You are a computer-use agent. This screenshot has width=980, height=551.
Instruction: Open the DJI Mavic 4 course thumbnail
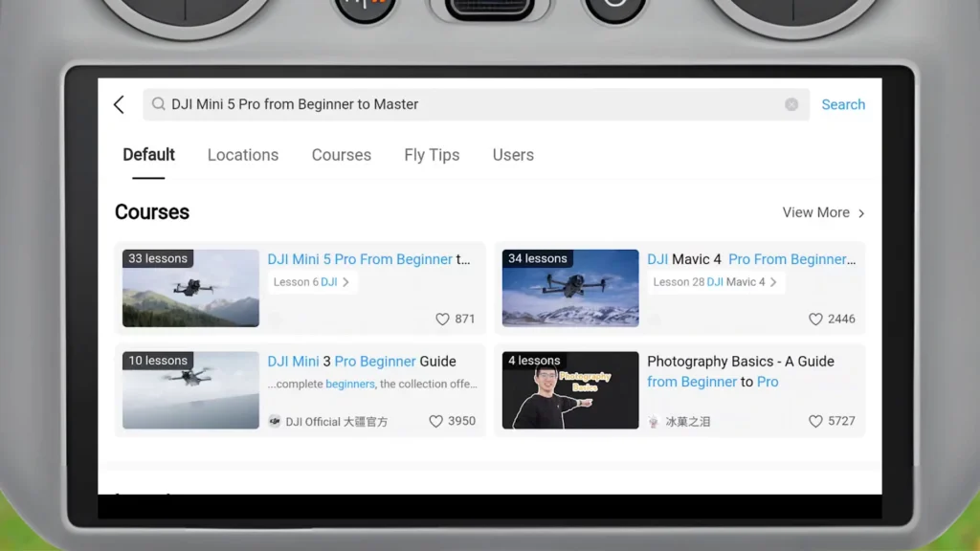(x=569, y=288)
